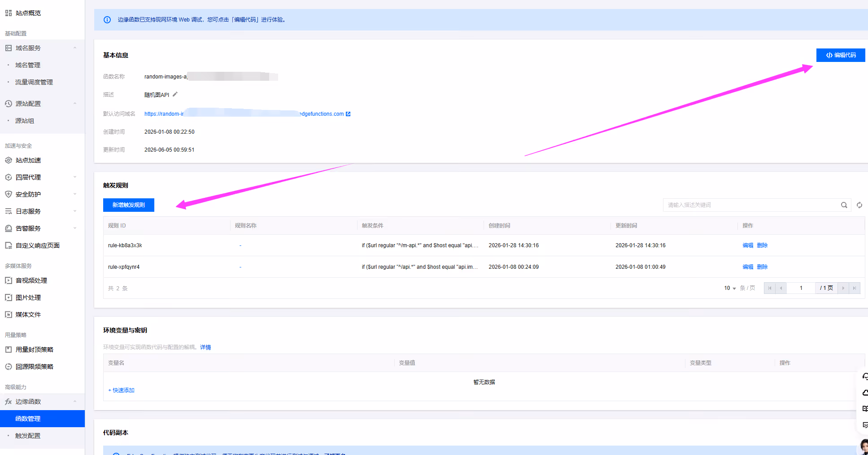Delete rule rule-kb8a3x3k
The image size is (868, 455).
coord(762,245)
